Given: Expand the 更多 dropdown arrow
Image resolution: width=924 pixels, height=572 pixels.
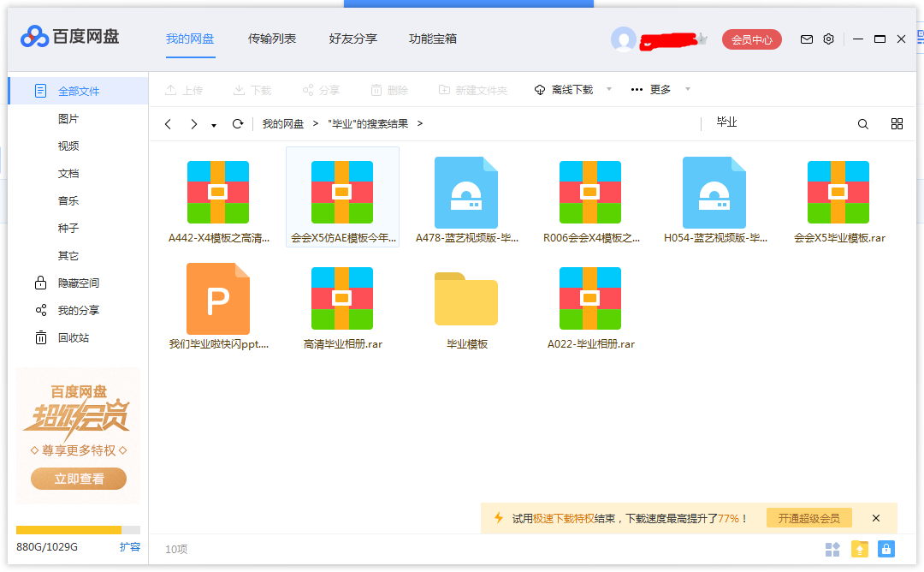Looking at the screenshot, I should (688, 90).
